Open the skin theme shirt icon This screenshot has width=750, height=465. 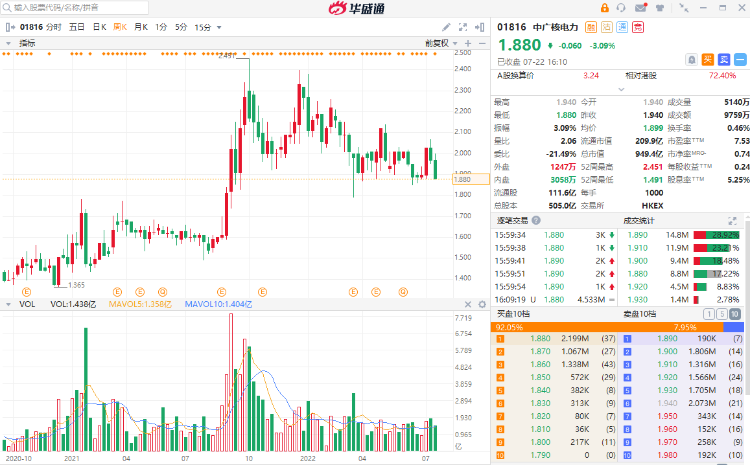pos(660,8)
